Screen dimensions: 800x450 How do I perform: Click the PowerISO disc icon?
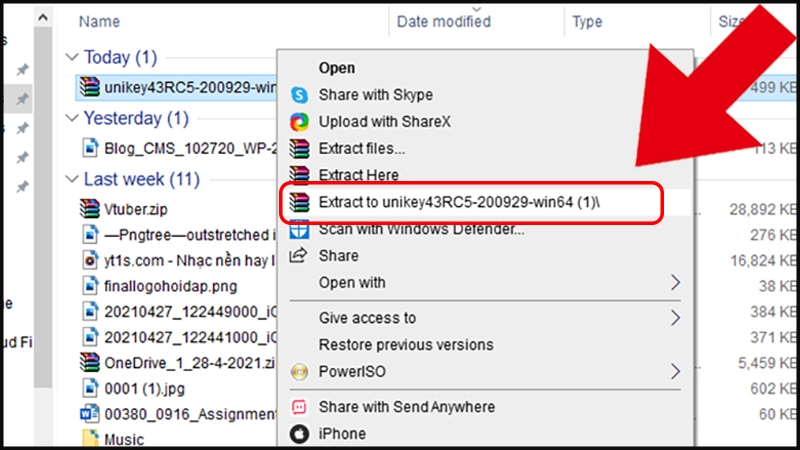click(299, 372)
